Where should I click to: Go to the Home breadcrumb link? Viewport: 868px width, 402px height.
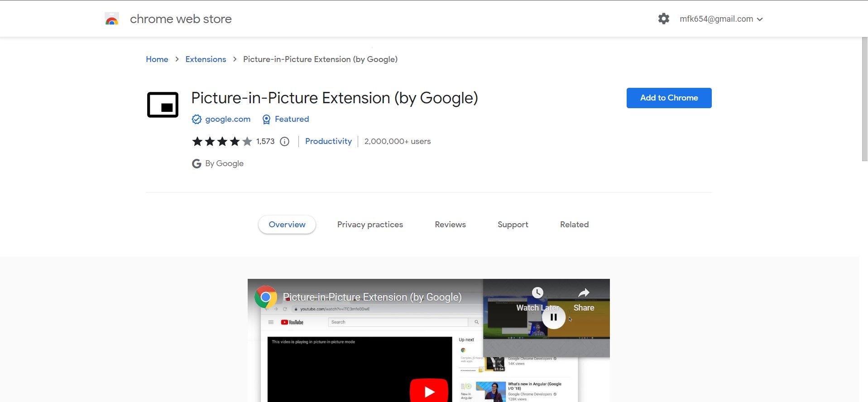pos(157,59)
